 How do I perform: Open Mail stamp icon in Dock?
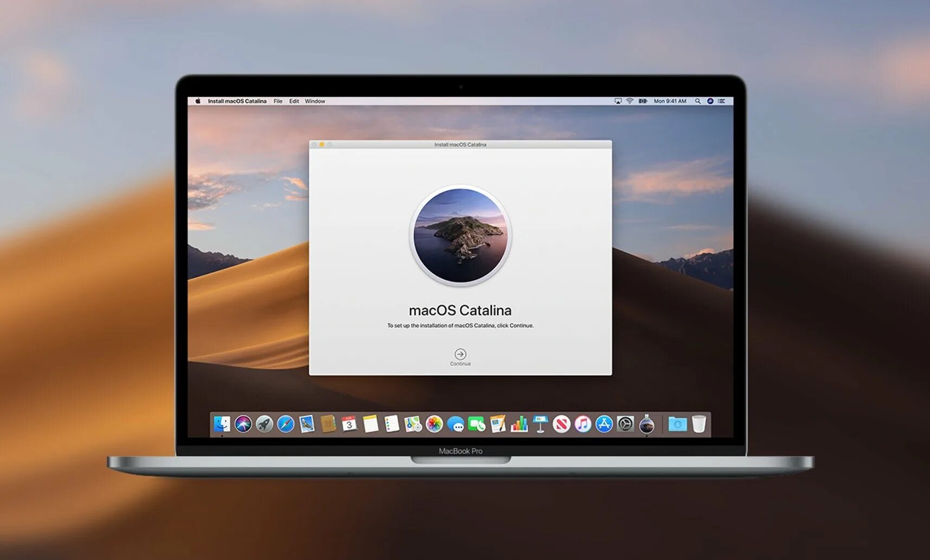point(307,424)
